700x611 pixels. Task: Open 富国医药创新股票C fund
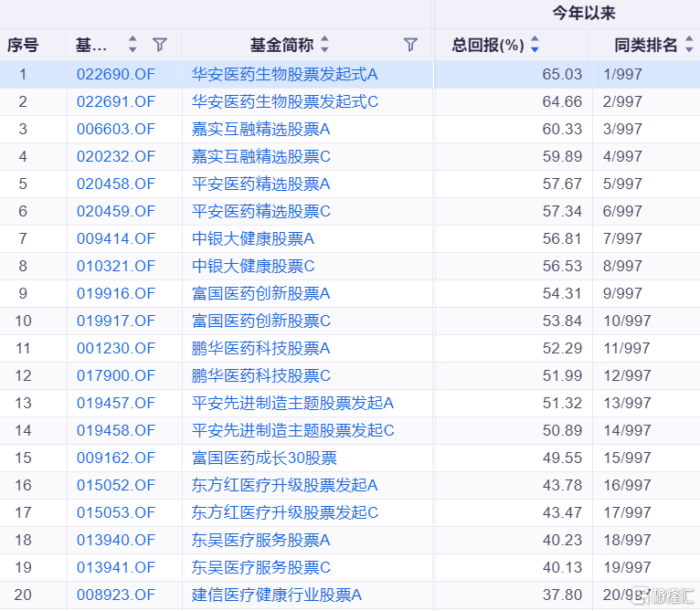pos(261,321)
